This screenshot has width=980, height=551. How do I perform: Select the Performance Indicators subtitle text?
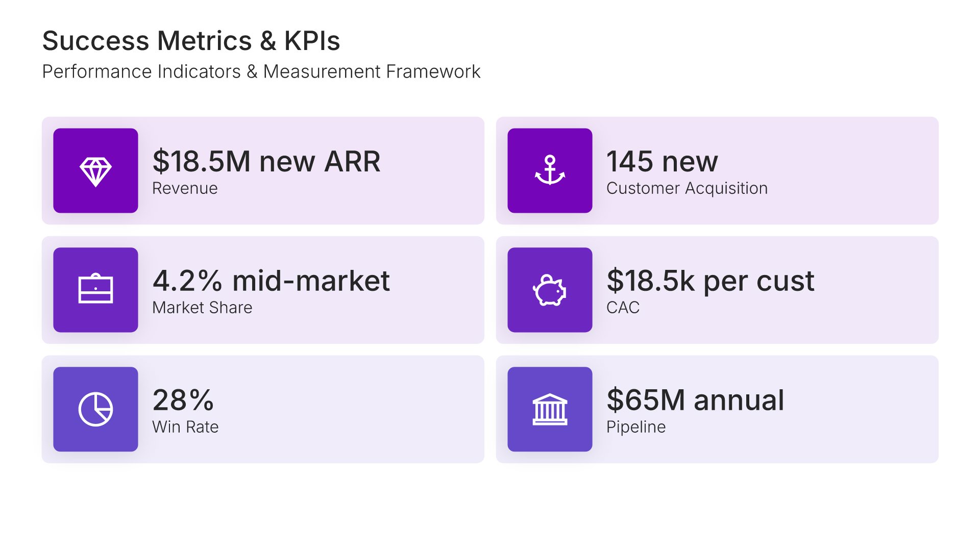click(x=261, y=71)
